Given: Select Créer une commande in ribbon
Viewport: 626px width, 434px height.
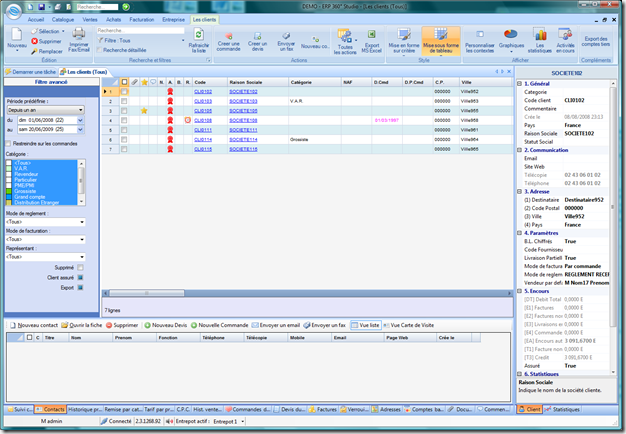Looking at the screenshot, I should coord(228,42).
